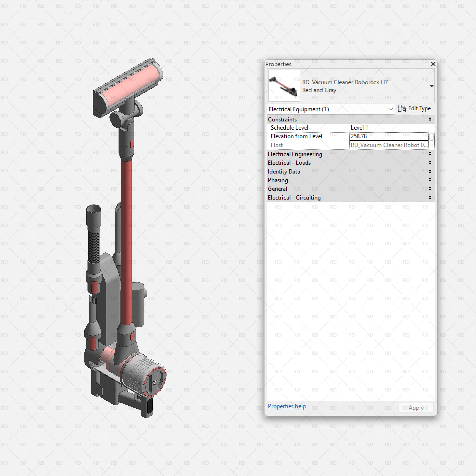Click the Schedule Level value Level 1
The height and width of the screenshot is (476, 476).
tap(360, 128)
